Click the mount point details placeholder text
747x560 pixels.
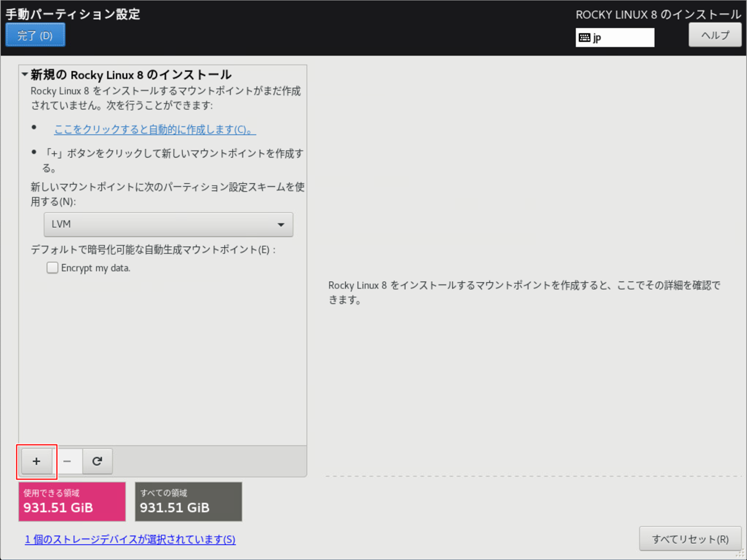click(x=524, y=292)
